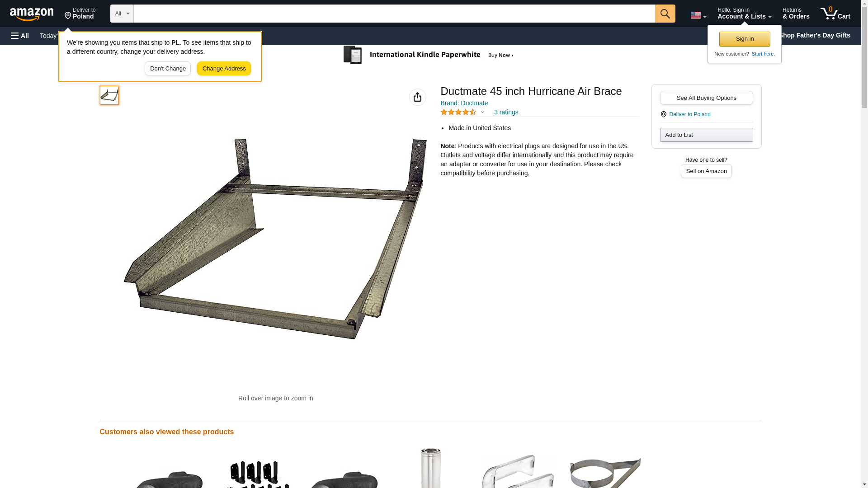Select the product image thumbnail

pyautogui.click(x=109, y=95)
